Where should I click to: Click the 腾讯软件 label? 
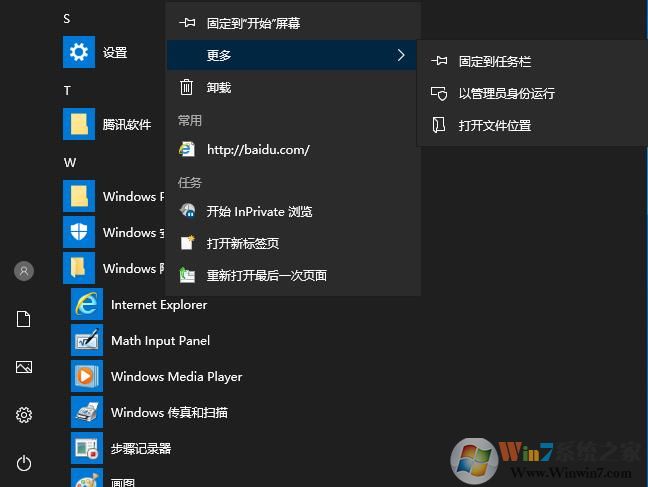pyautogui.click(x=127, y=124)
